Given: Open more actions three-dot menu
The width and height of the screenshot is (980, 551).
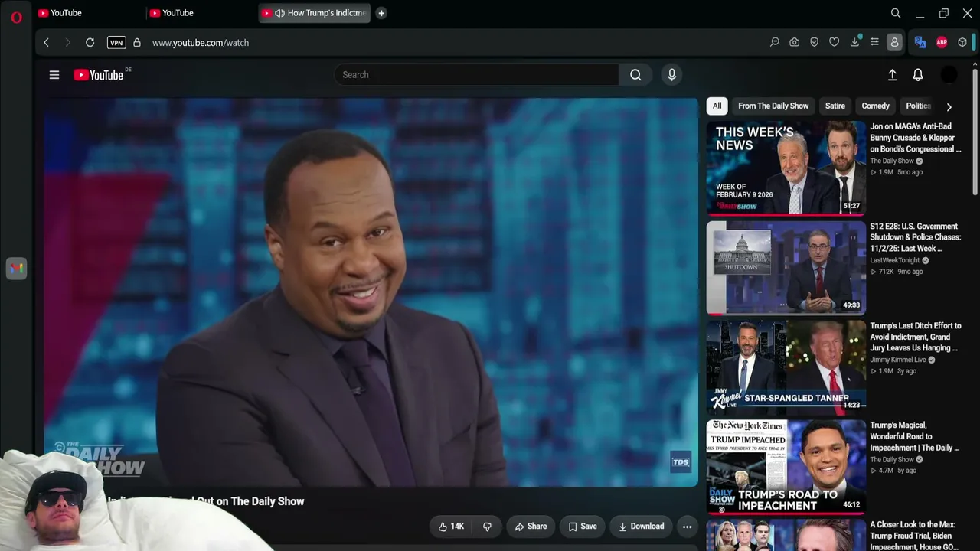Looking at the screenshot, I should [x=687, y=527].
